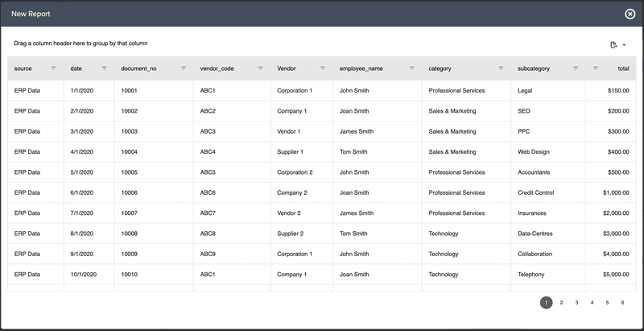The height and width of the screenshot is (331, 644).
Task: Go to page 2
Action: click(561, 303)
